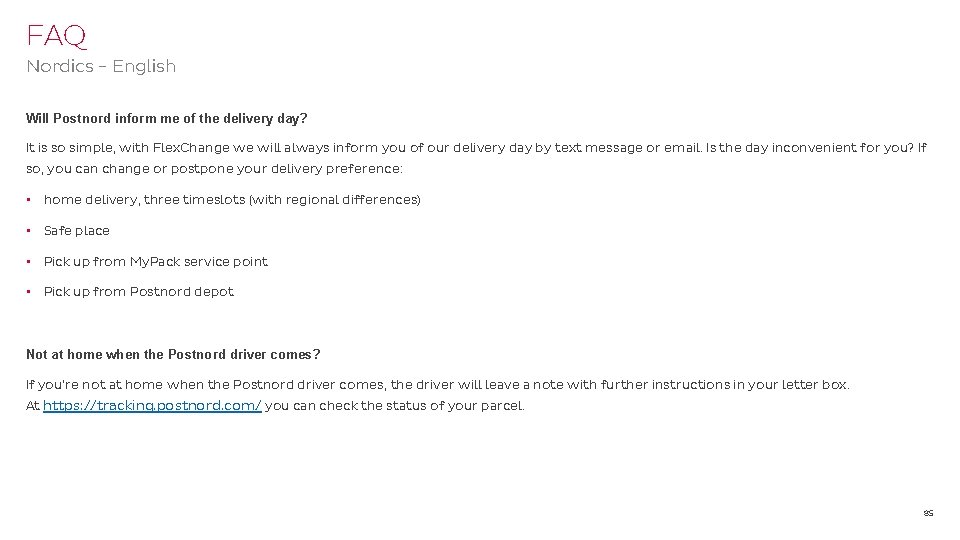Screen dimensions: 960x540
Task: Click the FAQ slide title
Action: click(57, 36)
